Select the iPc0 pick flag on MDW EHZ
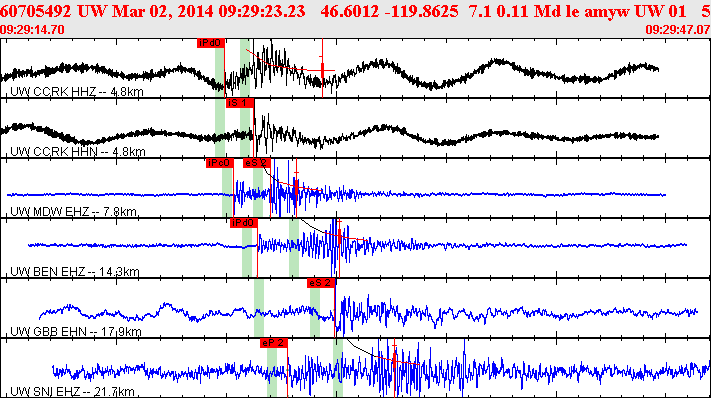 pyautogui.click(x=219, y=163)
